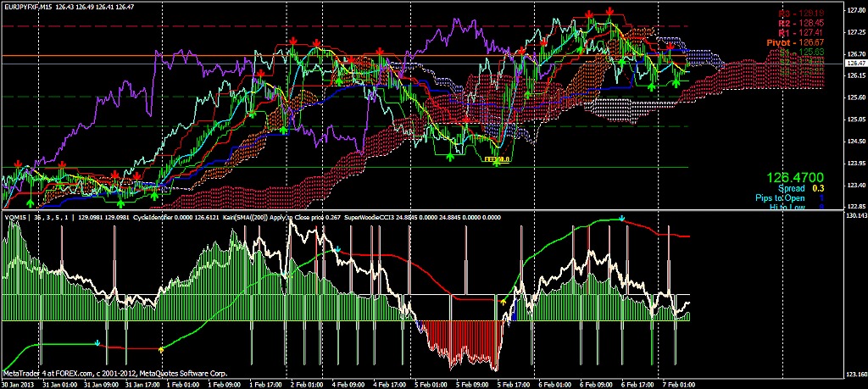Image resolution: width=868 pixels, height=389 pixels.
Task: Click the Pips to Open label
Action: [x=782, y=197]
